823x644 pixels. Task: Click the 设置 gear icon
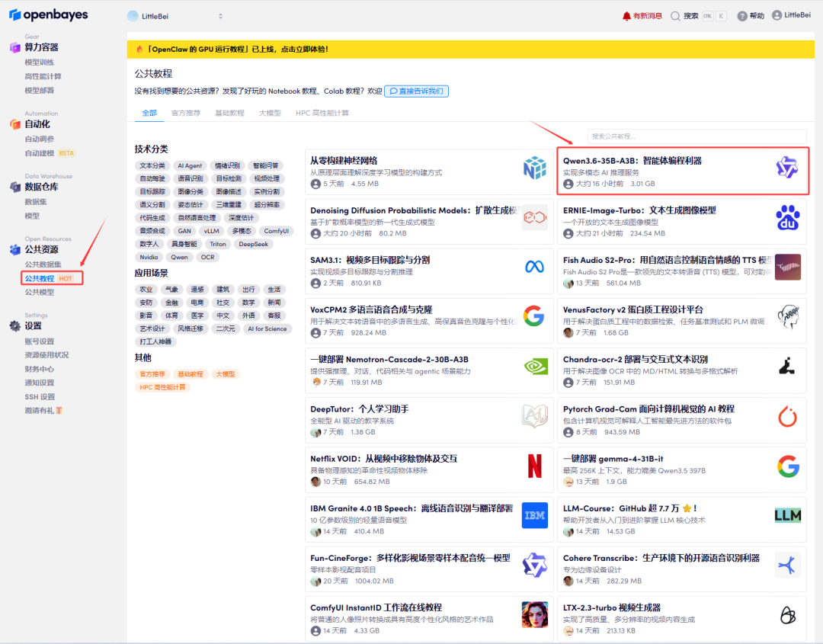coord(14,326)
